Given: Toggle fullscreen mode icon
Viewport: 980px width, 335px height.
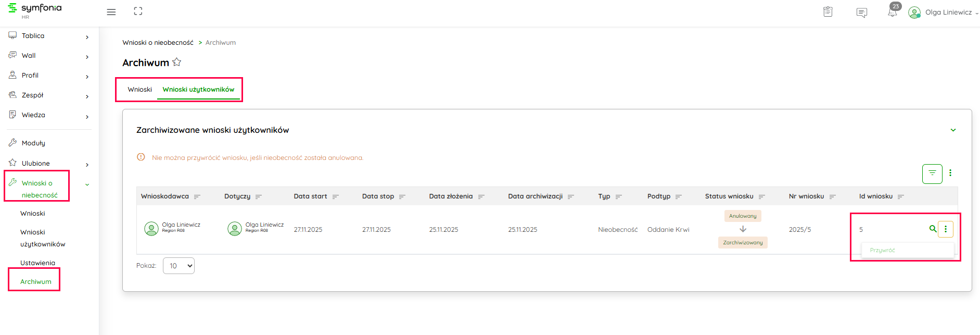Looking at the screenshot, I should coord(138,11).
